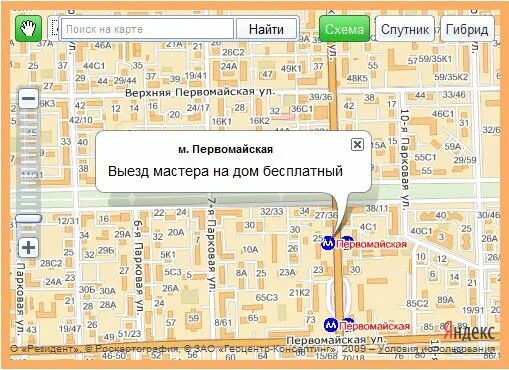Click building number 16К1

[221, 121]
